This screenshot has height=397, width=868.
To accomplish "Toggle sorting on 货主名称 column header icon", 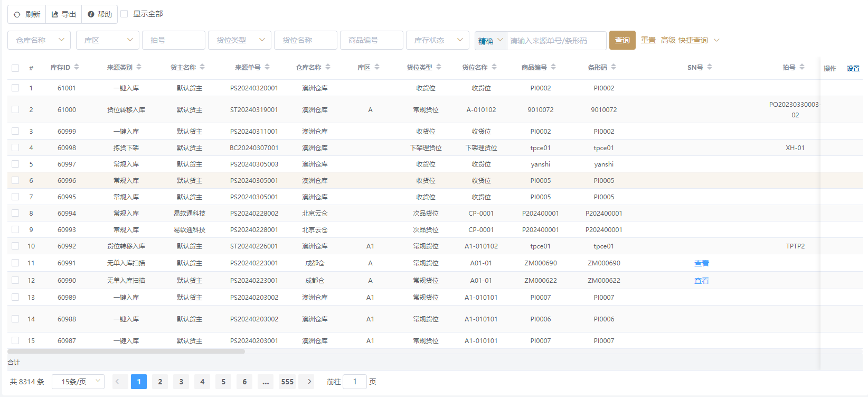I will pos(202,67).
